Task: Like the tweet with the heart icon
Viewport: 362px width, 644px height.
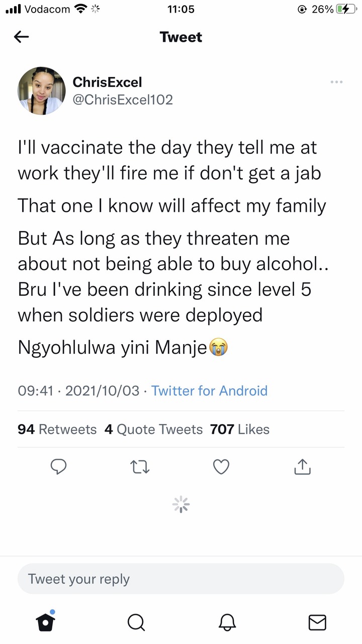Action: click(221, 467)
